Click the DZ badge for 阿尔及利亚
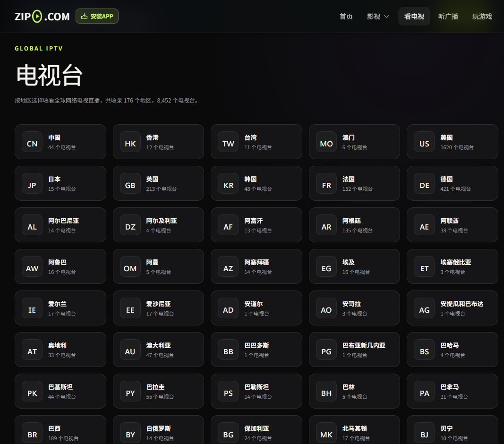The image size is (504, 444). tap(130, 225)
